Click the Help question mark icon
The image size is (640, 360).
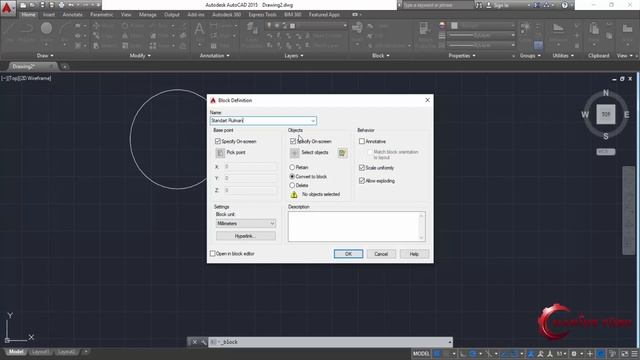point(564,5)
